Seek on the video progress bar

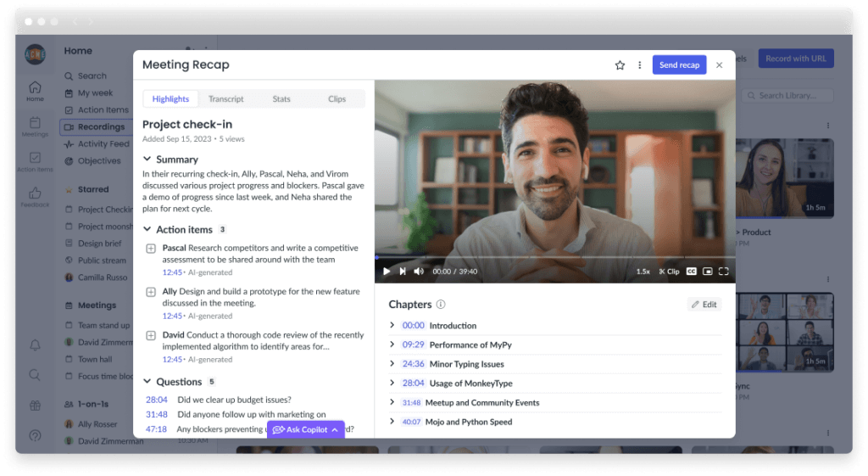(x=554, y=258)
